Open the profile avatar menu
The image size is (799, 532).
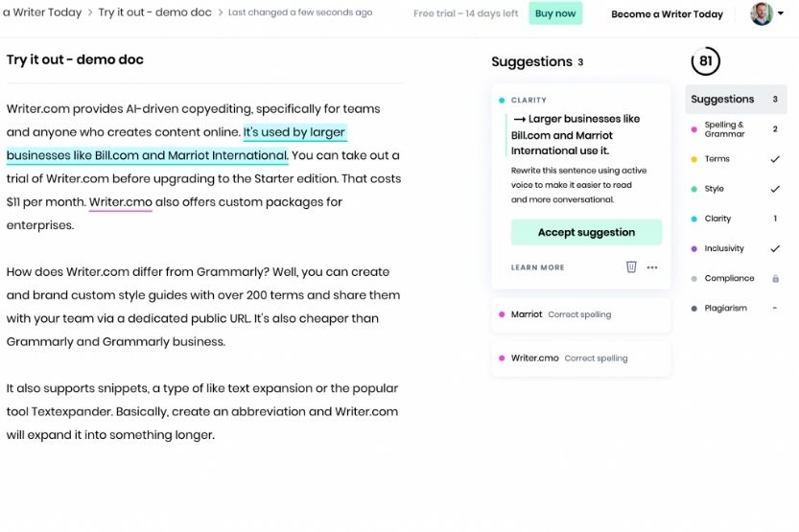(762, 13)
